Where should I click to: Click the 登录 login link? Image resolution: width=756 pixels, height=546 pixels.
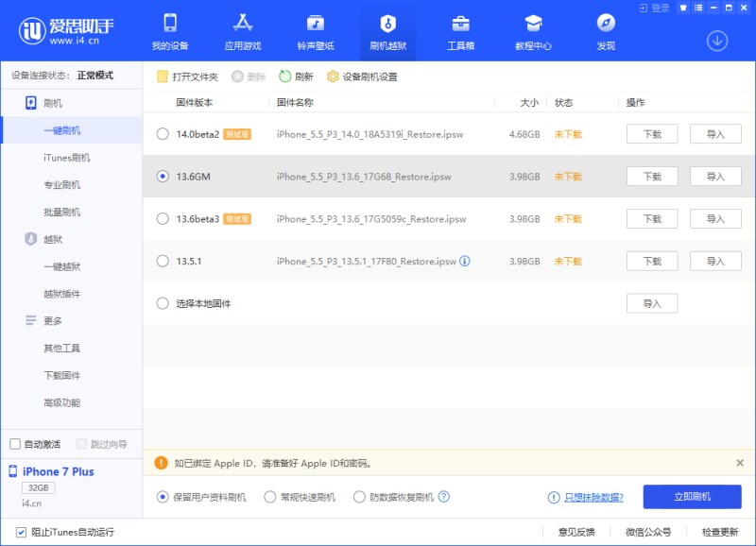pos(654,8)
